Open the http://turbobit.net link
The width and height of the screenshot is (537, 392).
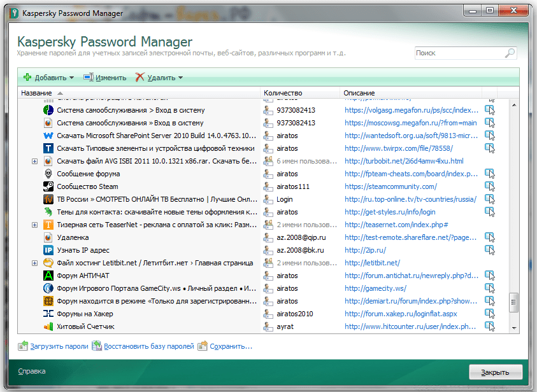pos(404,161)
